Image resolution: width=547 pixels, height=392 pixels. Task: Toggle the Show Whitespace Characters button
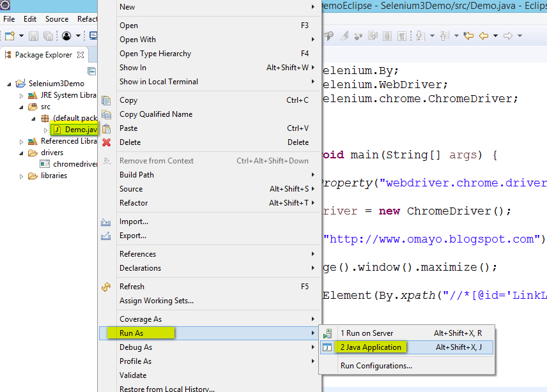[402, 35]
